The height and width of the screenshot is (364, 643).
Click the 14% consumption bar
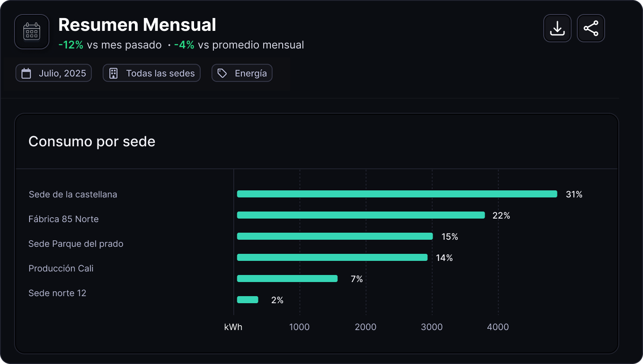click(x=332, y=257)
